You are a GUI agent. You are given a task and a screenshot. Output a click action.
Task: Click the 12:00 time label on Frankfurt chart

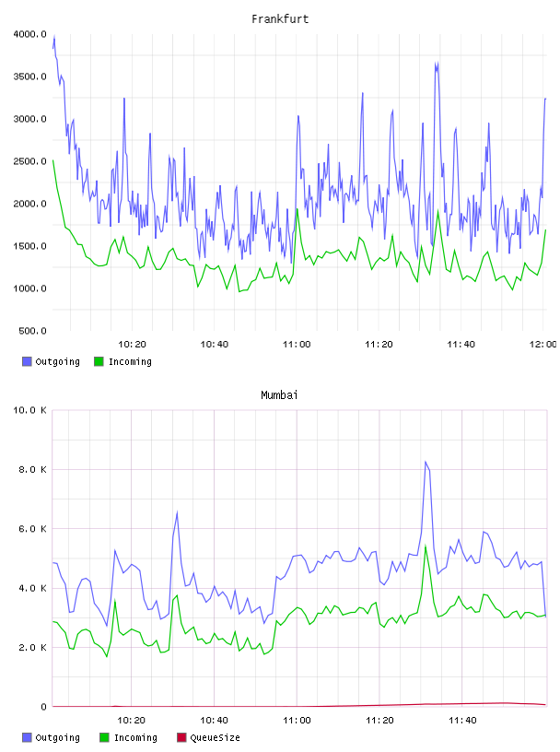[x=543, y=345]
